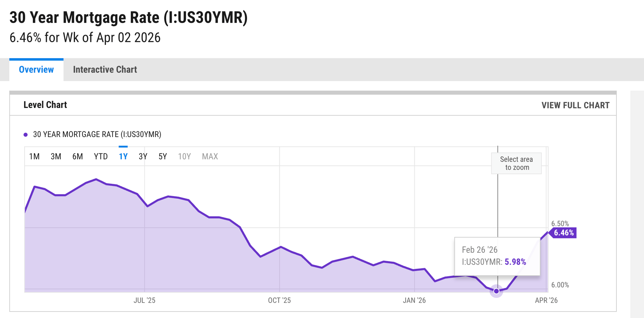Click the purple legend dot for mortgage rate

[x=25, y=135]
